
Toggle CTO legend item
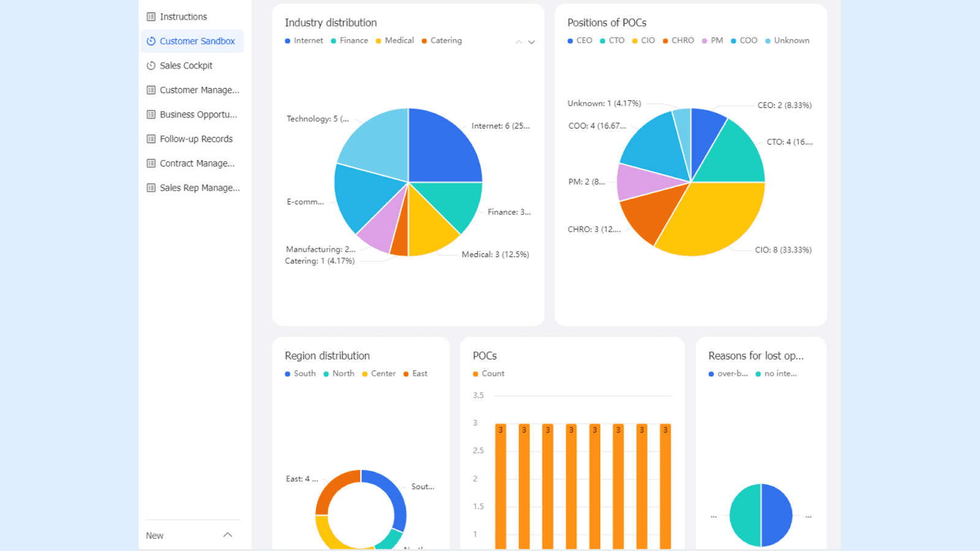coord(612,40)
